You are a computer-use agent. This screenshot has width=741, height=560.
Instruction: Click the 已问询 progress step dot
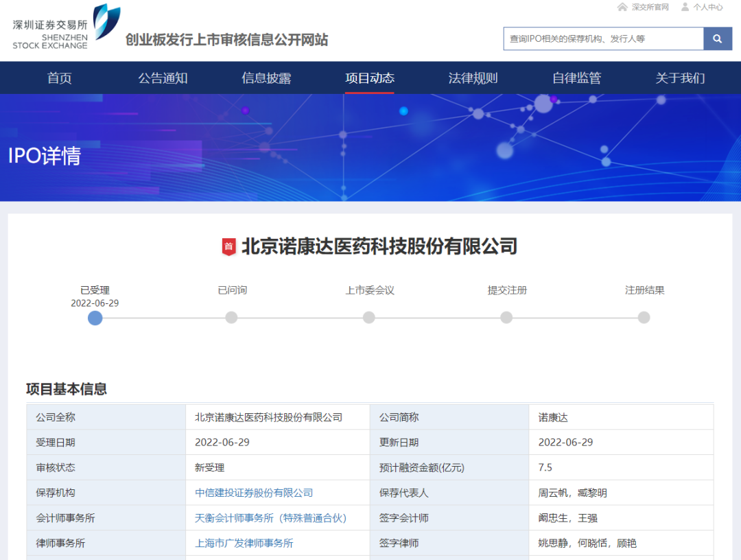tap(232, 318)
